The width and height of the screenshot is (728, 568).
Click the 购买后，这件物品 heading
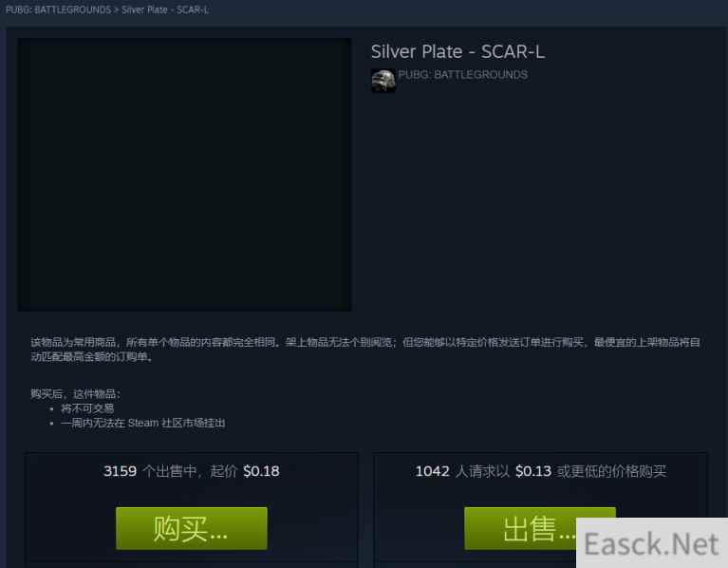(76, 394)
